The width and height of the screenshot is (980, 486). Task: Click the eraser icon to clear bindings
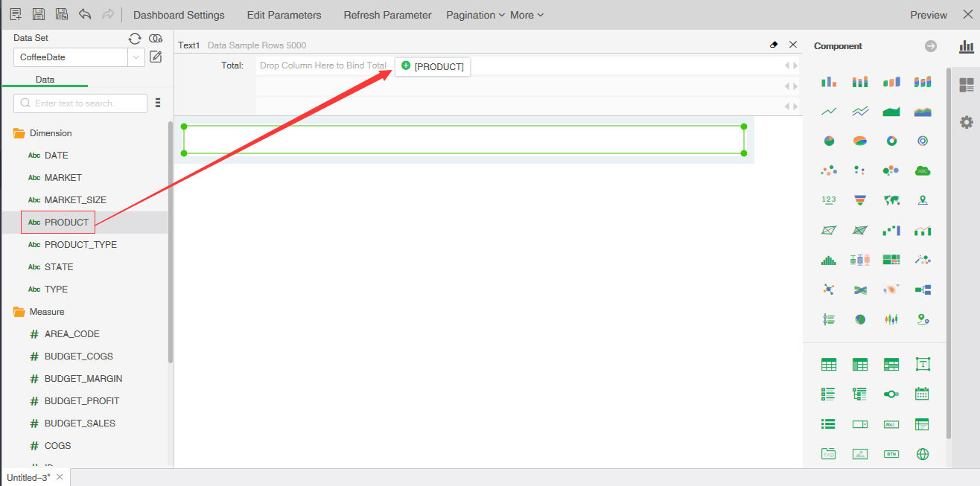pyautogui.click(x=774, y=45)
